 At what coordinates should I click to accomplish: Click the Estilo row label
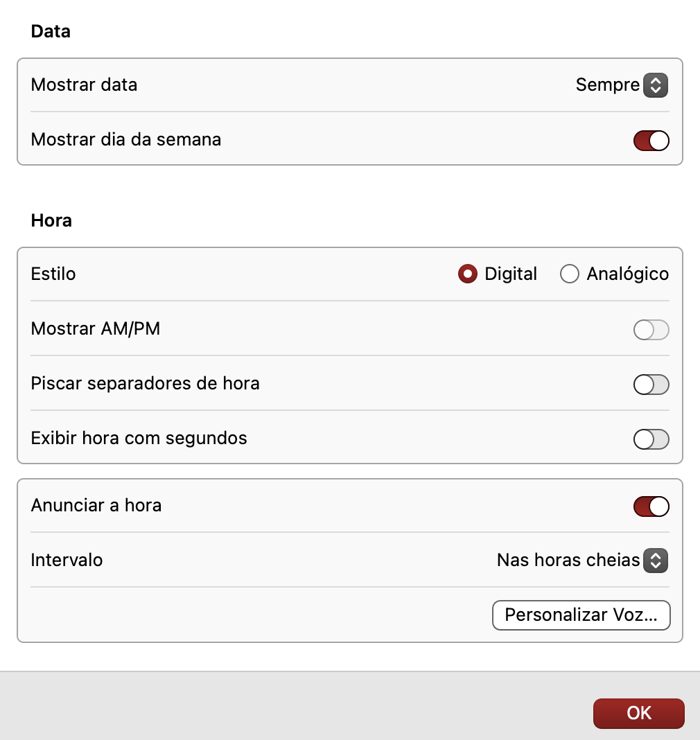tap(53, 274)
